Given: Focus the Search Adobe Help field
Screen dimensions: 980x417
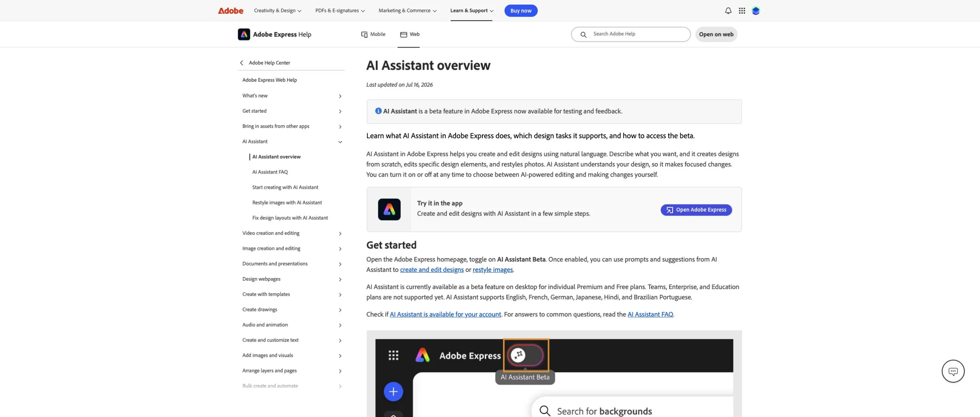Looking at the screenshot, I should coord(630,34).
